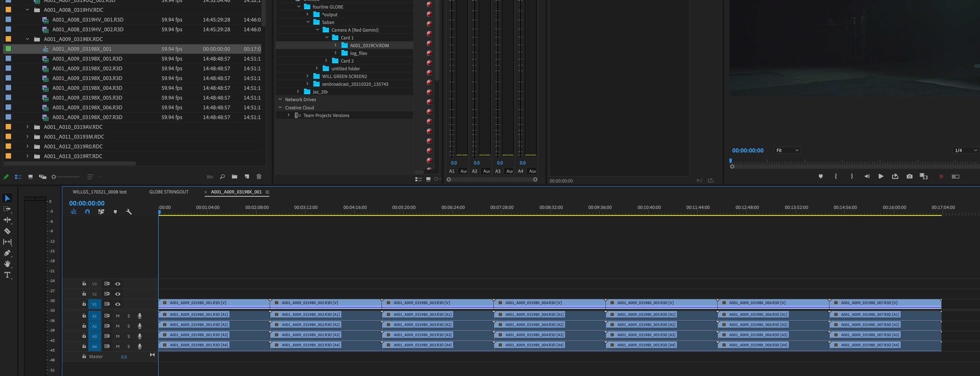
Task: Click the New Bin folder icon
Action: point(234,176)
